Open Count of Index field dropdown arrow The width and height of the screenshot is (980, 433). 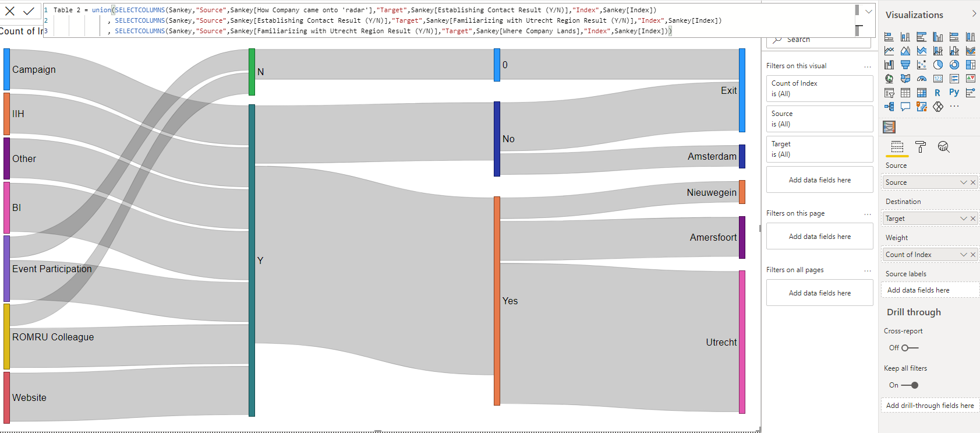[964, 255]
